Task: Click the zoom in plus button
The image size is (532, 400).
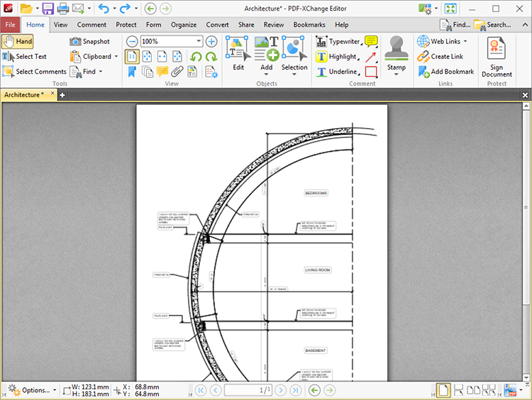Action: (x=211, y=41)
